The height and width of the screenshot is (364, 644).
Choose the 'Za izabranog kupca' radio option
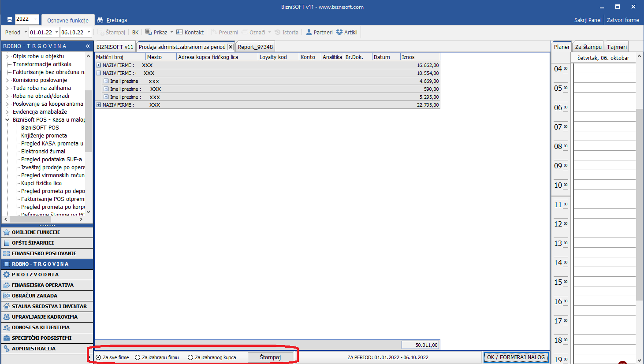(x=190, y=357)
